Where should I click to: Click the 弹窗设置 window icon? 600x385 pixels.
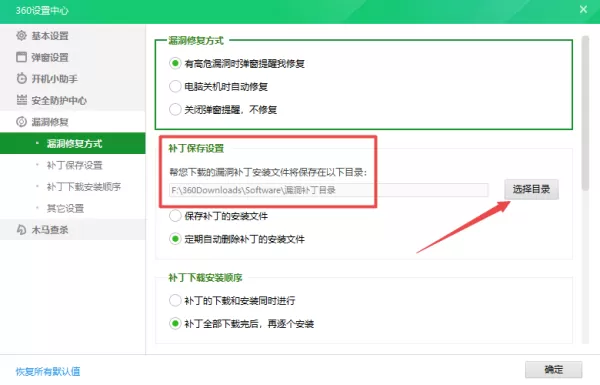click(x=21, y=57)
